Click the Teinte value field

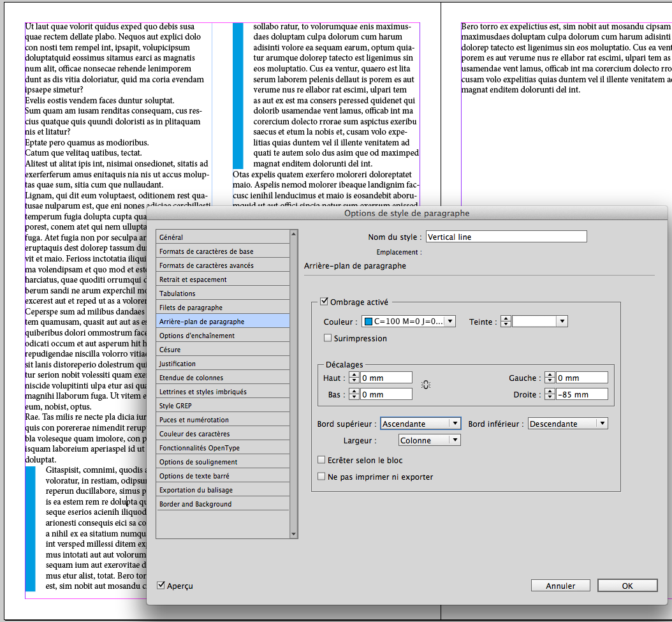point(534,322)
